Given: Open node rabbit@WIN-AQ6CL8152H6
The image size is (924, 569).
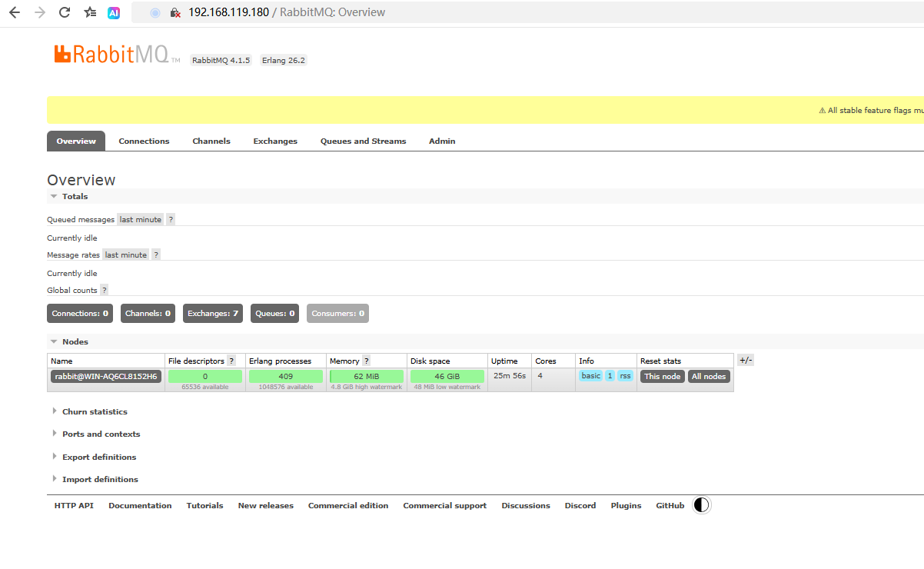Looking at the screenshot, I should pos(106,377).
